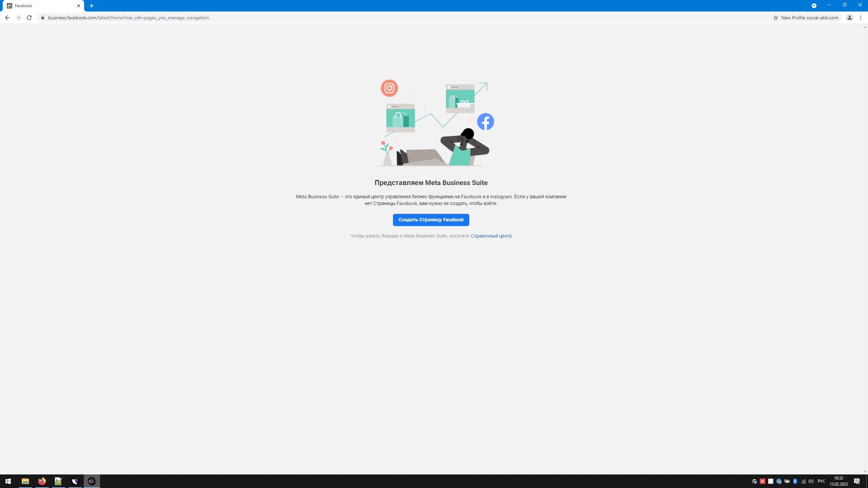
Task: Open the Windows notification center
Action: pos(857,481)
